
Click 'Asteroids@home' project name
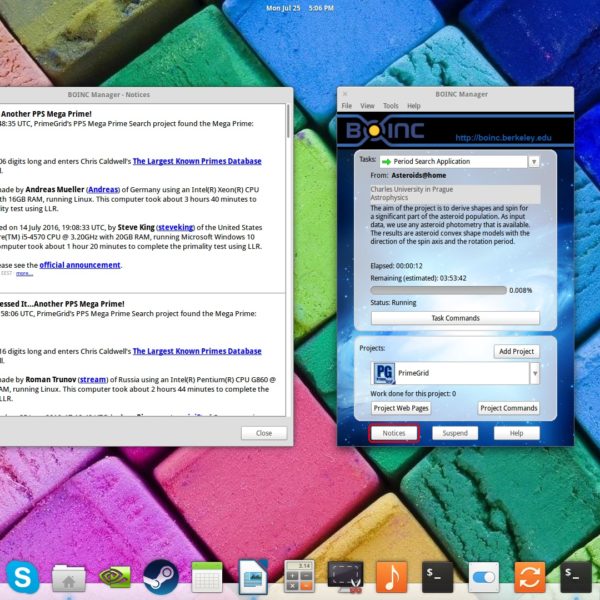pyautogui.click(x=419, y=175)
